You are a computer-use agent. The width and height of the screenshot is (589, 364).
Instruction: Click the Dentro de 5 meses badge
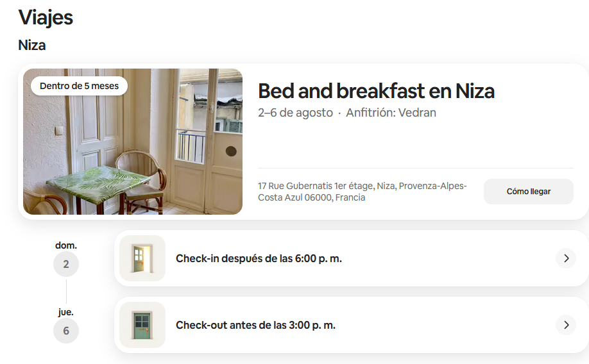point(79,86)
